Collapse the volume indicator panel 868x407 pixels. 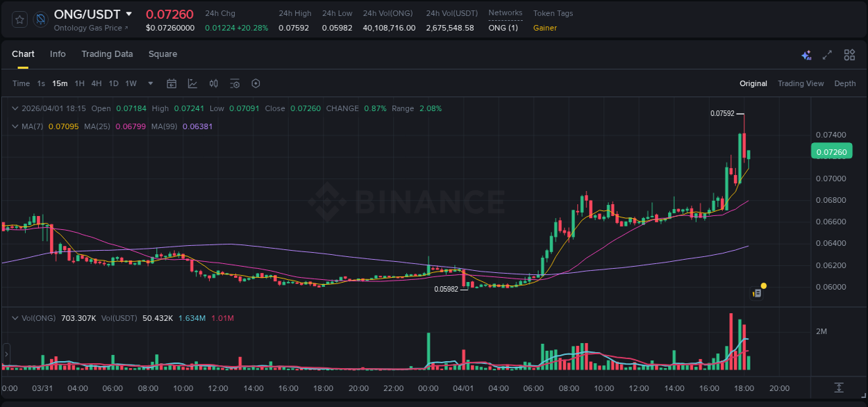pyautogui.click(x=15, y=317)
